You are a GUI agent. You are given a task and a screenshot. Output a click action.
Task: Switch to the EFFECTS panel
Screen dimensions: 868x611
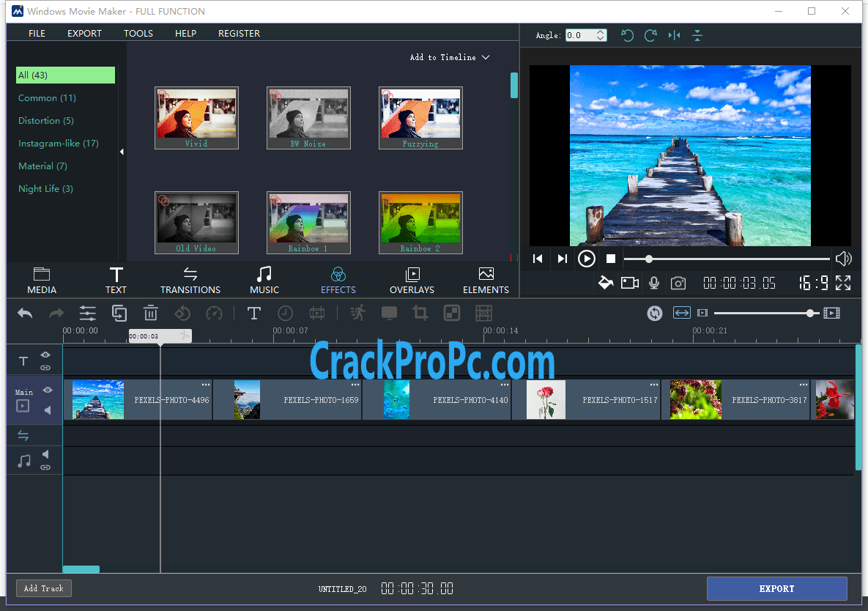point(338,281)
